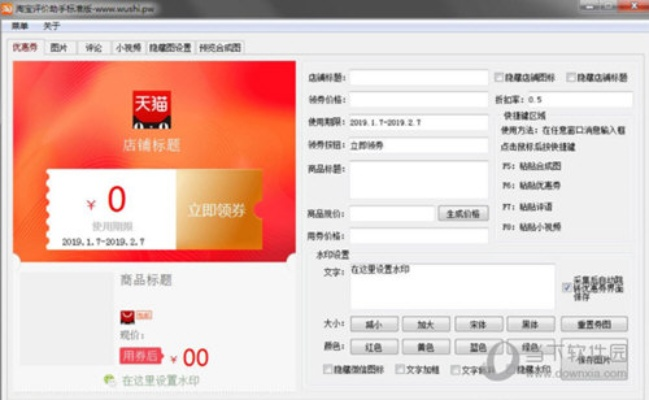Click the app icon in the title bar
649x400 pixels.
pyautogui.click(x=7, y=8)
